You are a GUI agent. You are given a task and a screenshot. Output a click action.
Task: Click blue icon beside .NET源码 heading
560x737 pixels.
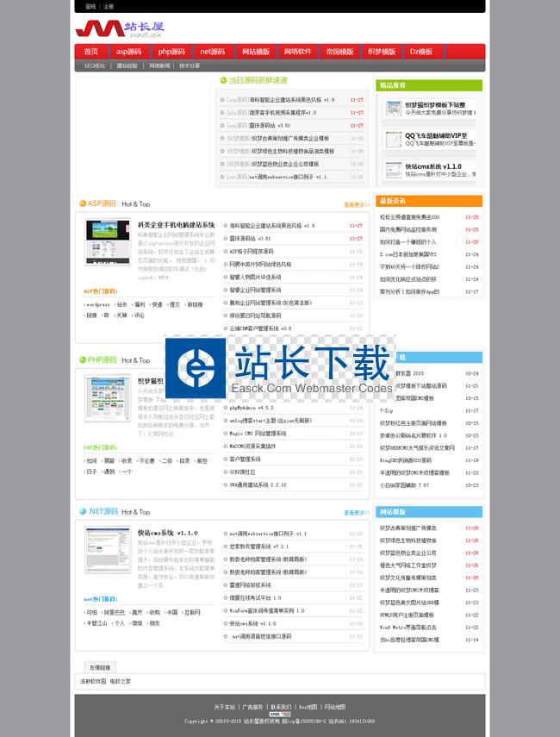(83, 511)
